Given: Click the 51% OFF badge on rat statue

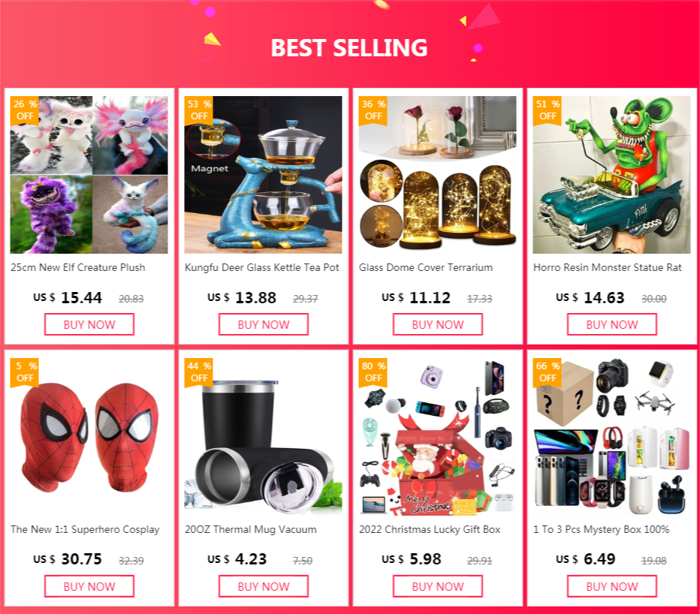Looking at the screenshot, I should 547,110.
